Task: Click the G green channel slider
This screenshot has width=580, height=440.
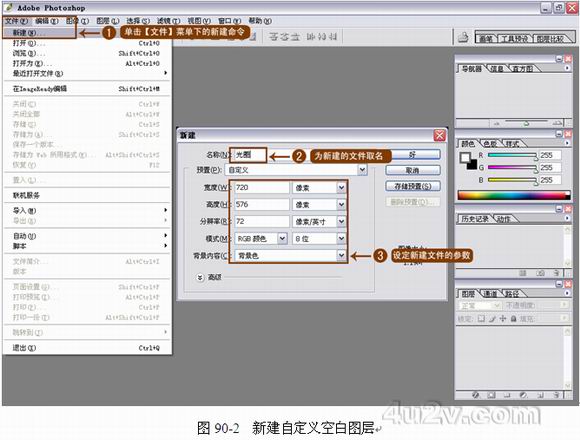Action: click(512, 167)
